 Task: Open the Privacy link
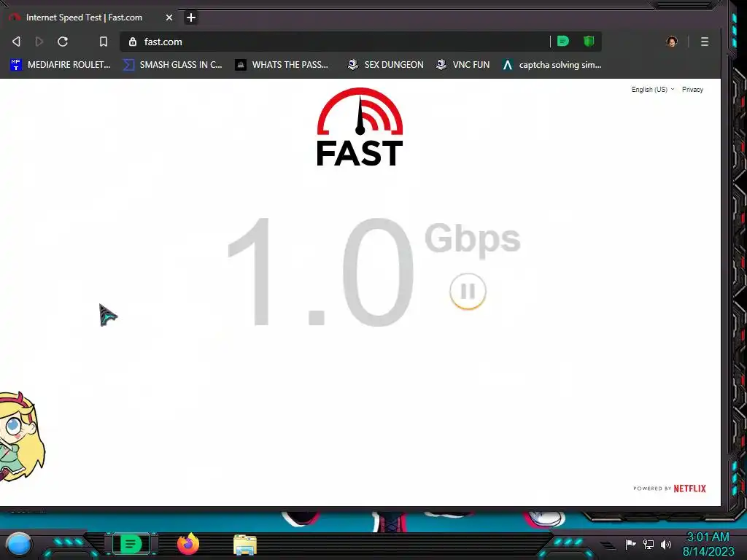coord(692,90)
